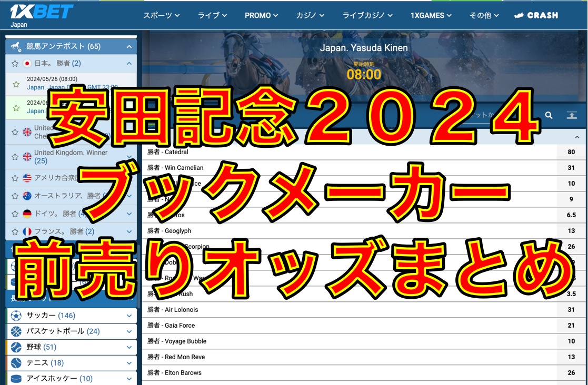Open the ライブカジノ menu

[x=367, y=15]
